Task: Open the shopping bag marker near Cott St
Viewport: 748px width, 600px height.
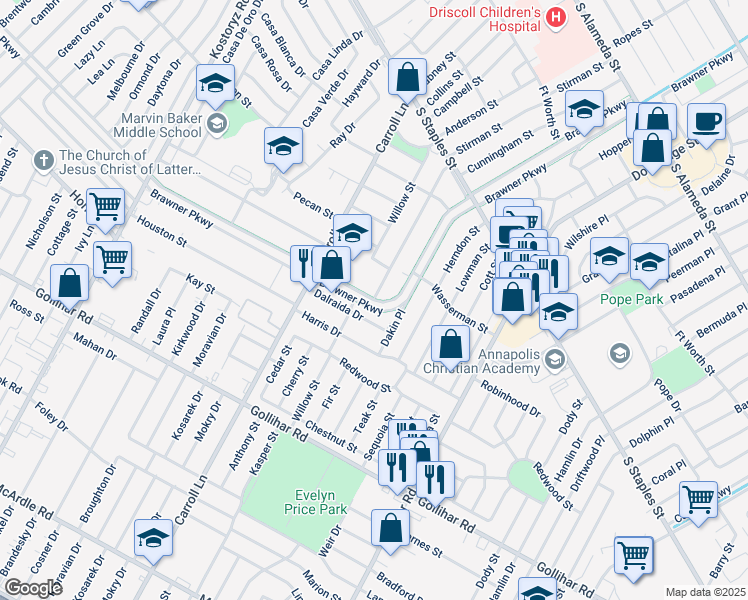Action: tap(512, 298)
